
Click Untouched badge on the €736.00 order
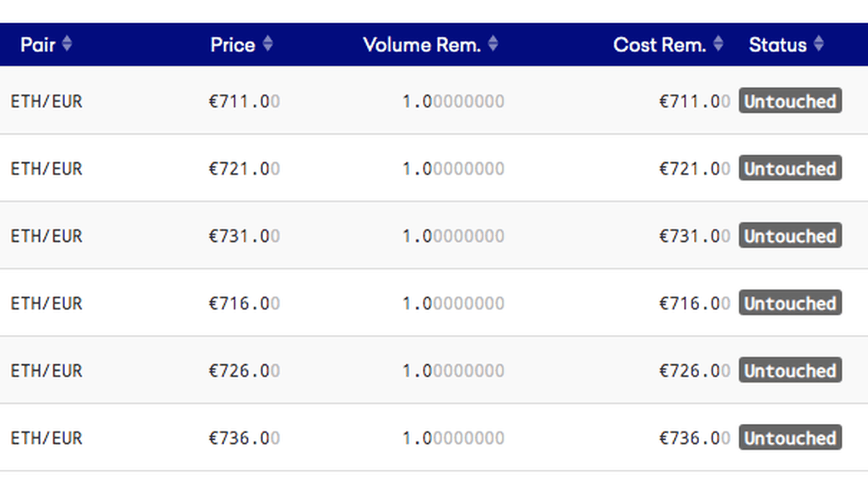pos(790,438)
